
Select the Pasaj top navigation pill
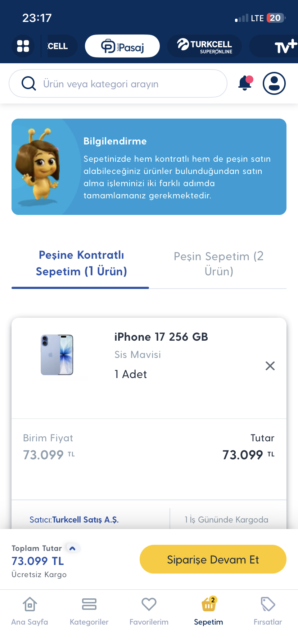[122, 46]
